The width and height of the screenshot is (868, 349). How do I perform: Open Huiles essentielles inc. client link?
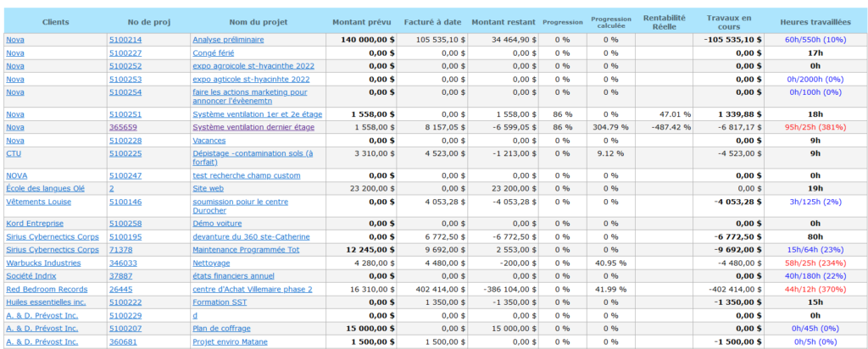[x=46, y=302]
